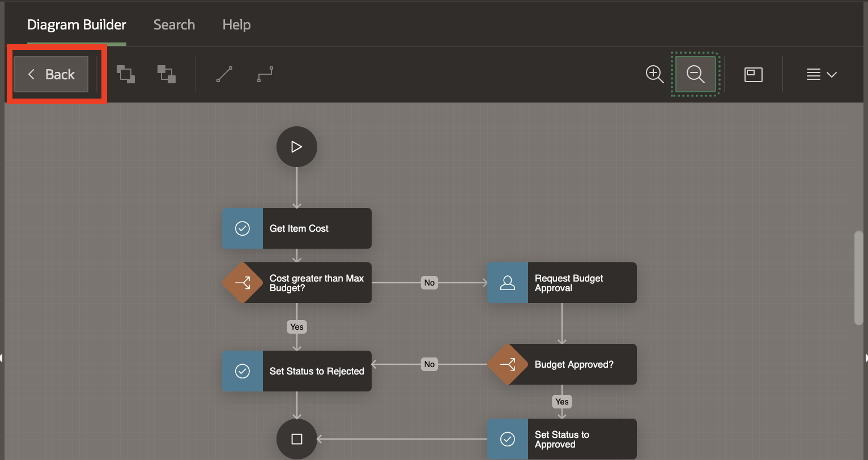The width and height of the screenshot is (868, 460).
Task: Select the Diagram Builder tab
Action: click(x=76, y=25)
